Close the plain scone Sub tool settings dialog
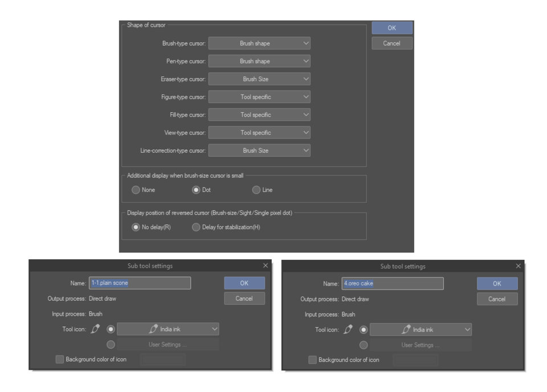This screenshot has width=547, height=392. pos(266,266)
